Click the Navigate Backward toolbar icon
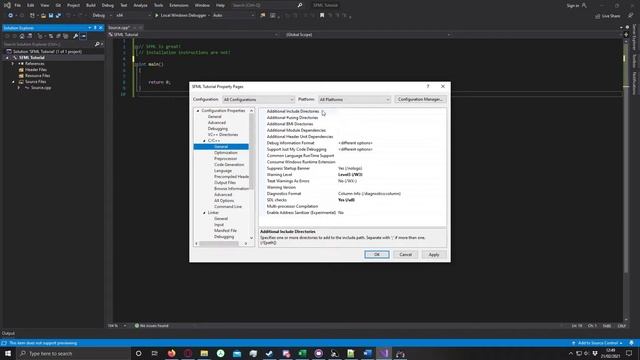This screenshot has height=360, width=640. 10,16
